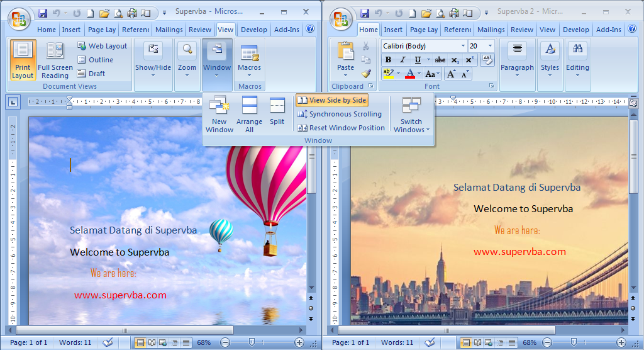Click proofing check icon in left status bar
Image resolution: width=644 pixels, height=350 pixels.
point(108,342)
